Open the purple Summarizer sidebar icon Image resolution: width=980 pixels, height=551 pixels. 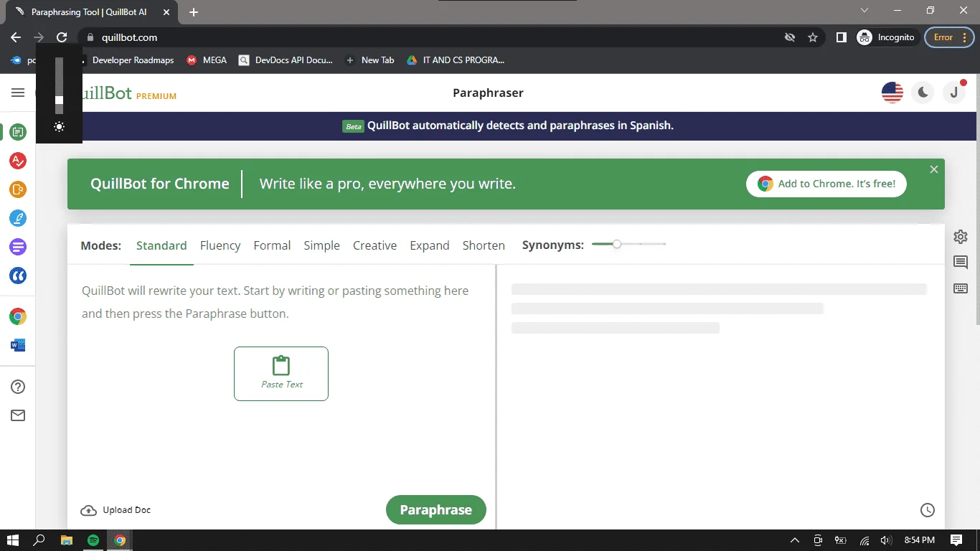pyautogui.click(x=18, y=247)
